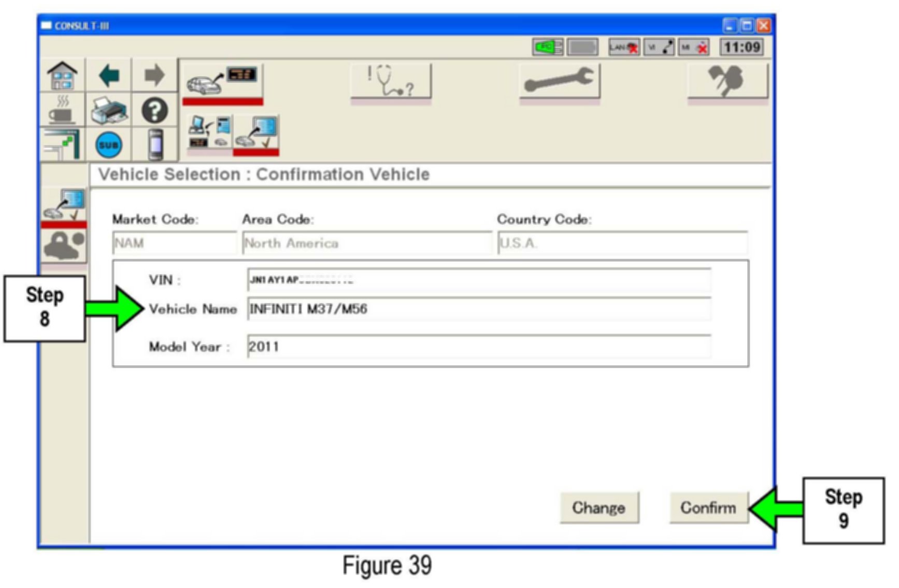Click the Confirm button
The height and width of the screenshot is (588, 899).
pyautogui.click(x=709, y=508)
